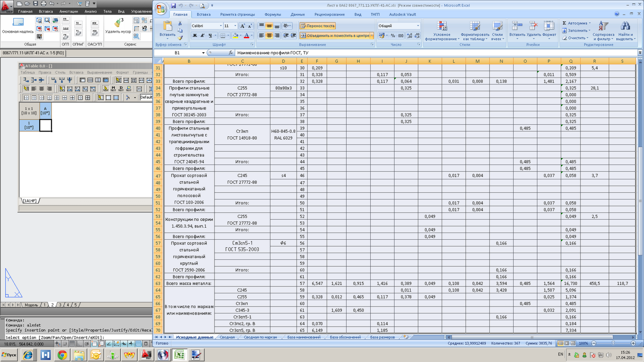Click the AutoCAD undo arrow icon
This screenshot has width=644, height=362.
click(52, 4)
